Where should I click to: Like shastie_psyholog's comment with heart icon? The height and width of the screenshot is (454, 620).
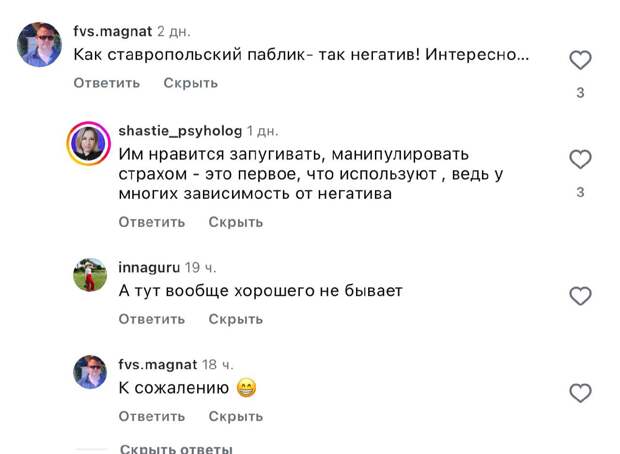tap(580, 159)
